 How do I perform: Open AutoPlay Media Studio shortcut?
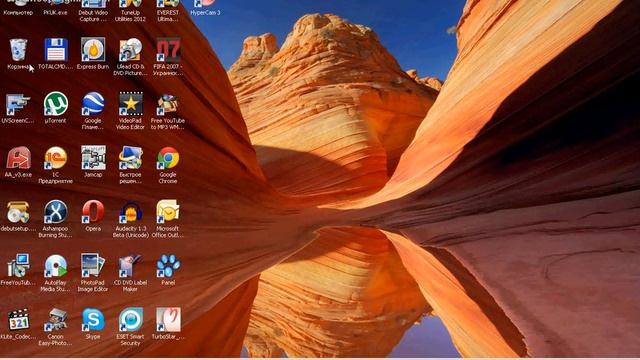coord(56,266)
